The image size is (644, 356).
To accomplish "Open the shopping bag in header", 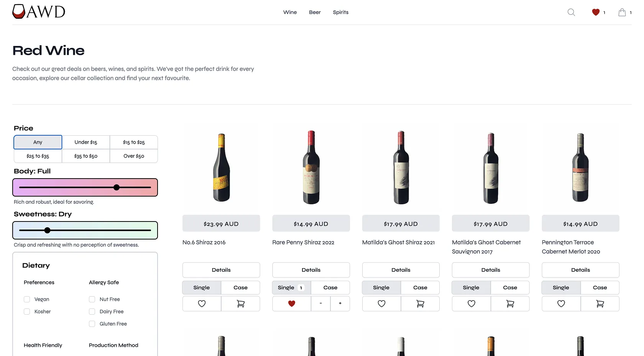I will click(x=622, y=12).
